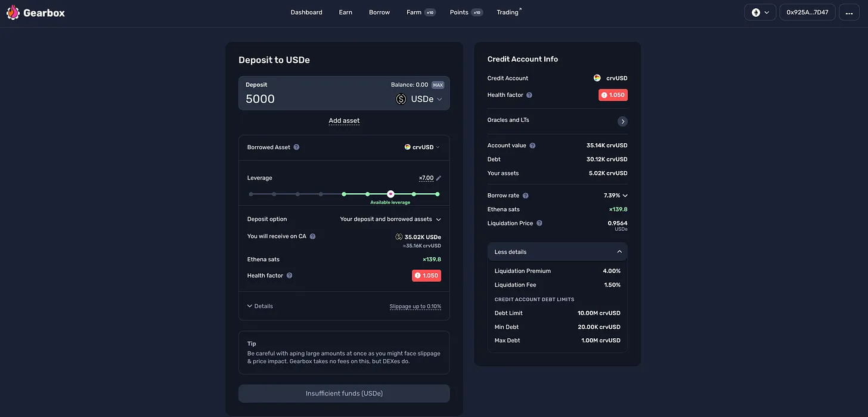Show help for Borrowed Asset
Screen dimensions: 868x417
pos(297,147)
